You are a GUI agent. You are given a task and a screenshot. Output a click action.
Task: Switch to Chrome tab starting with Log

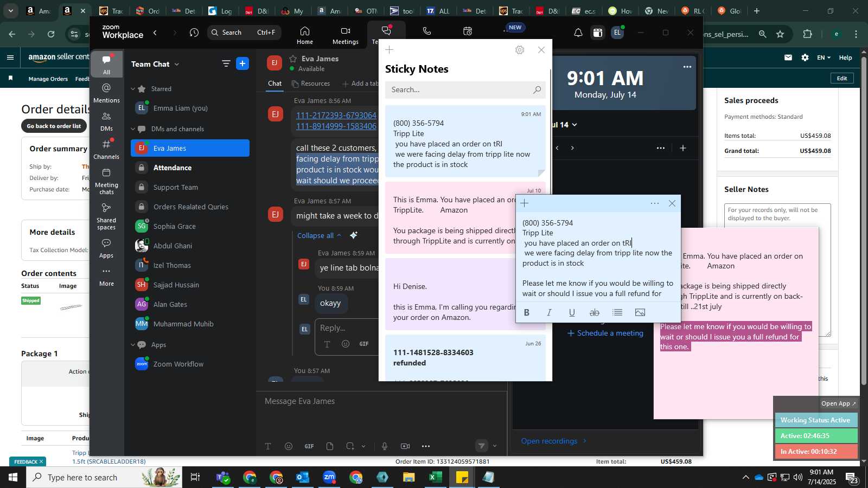[220, 11]
